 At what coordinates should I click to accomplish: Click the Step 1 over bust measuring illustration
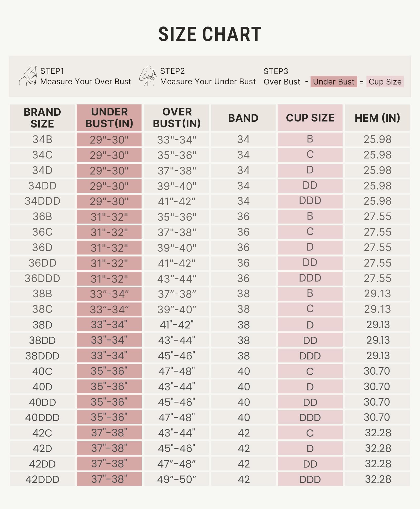coord(28,76)
